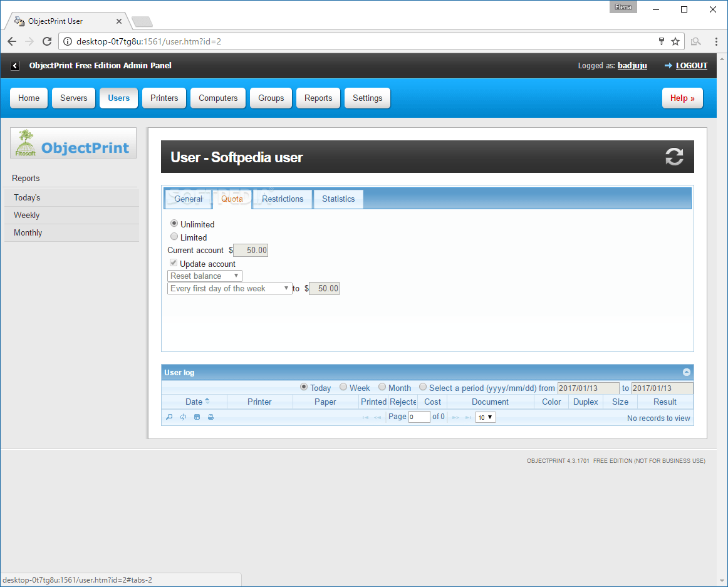
Task: Click the Current account amount field
Action: click(x=251, y=251)
